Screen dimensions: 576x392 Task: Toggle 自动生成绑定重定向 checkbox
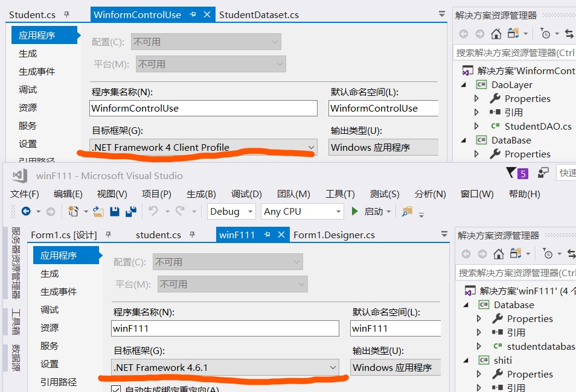[116, 389]
